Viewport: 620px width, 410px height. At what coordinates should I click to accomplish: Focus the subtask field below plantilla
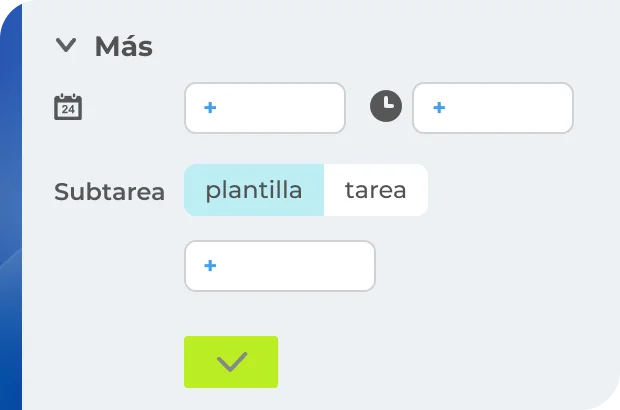pos(279,266)
